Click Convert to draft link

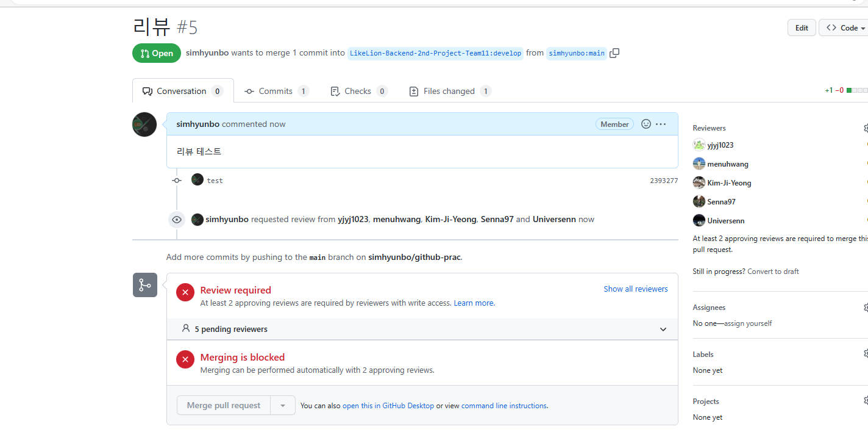[773, 272]
